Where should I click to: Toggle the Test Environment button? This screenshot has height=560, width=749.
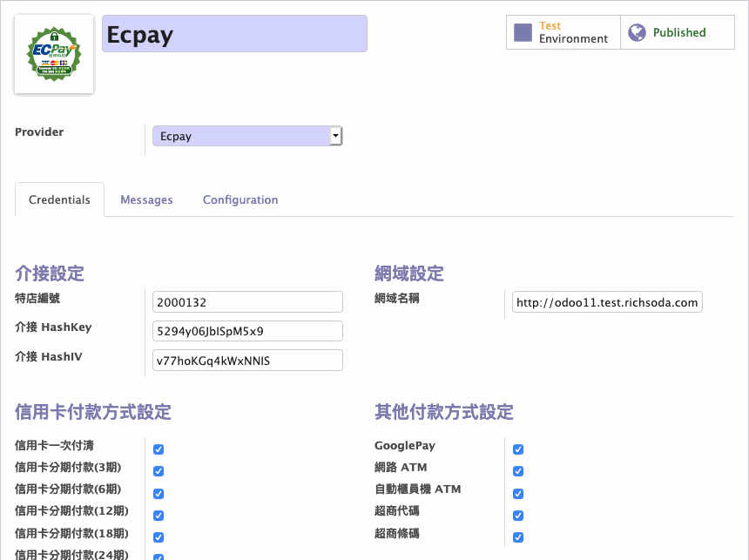point(563,32)
